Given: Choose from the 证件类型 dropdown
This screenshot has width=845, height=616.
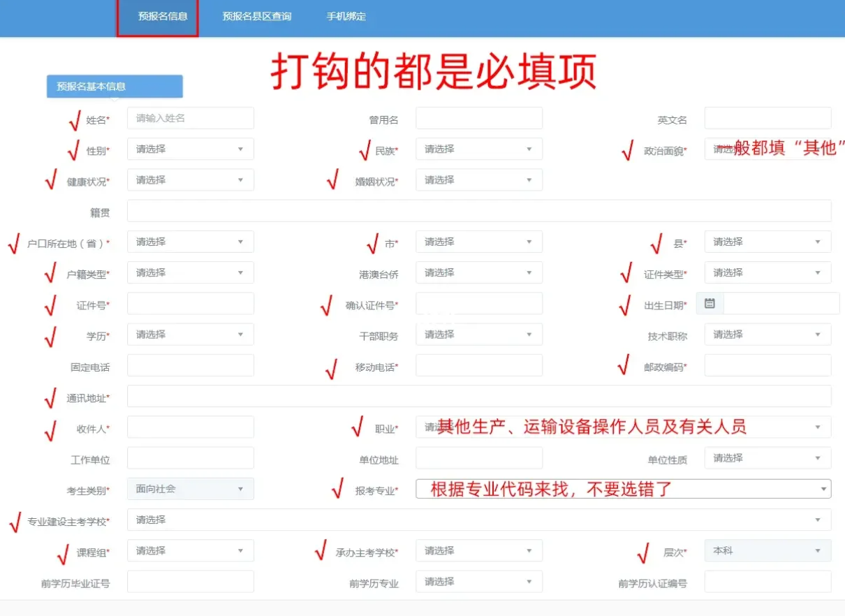Looking at the screenshot, I should 767,273.
